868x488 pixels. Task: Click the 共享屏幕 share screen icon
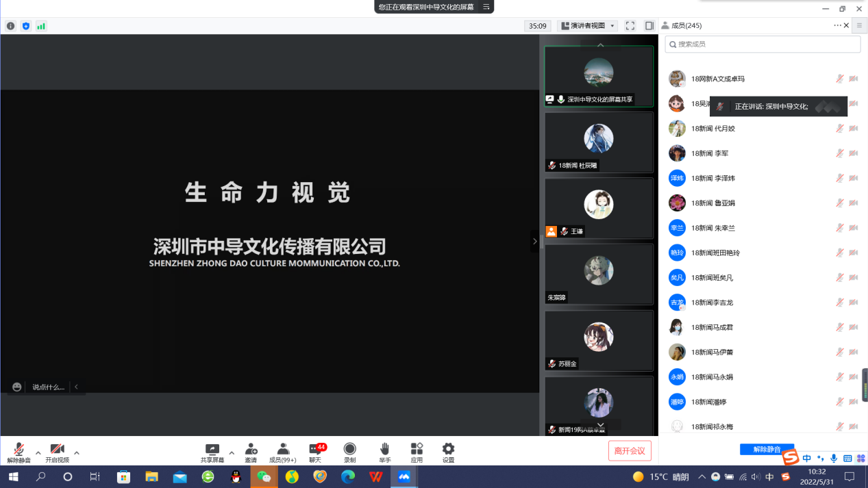point(212,450)
